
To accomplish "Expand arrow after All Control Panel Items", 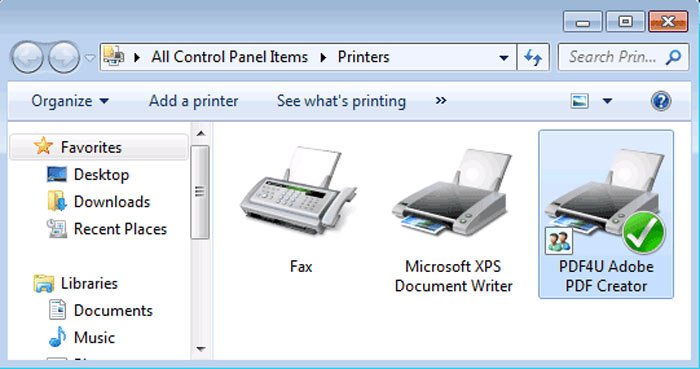I will 323,58.
